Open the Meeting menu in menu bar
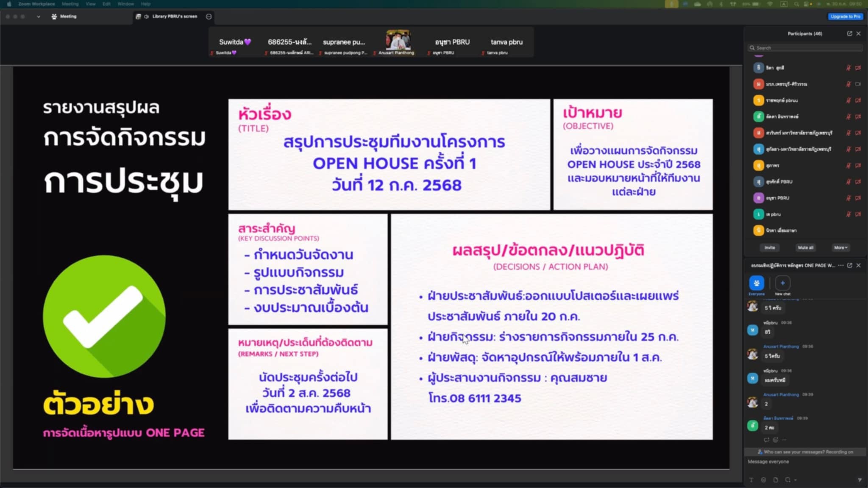Viewport: 868px width, 488px height. click(70, 4)
